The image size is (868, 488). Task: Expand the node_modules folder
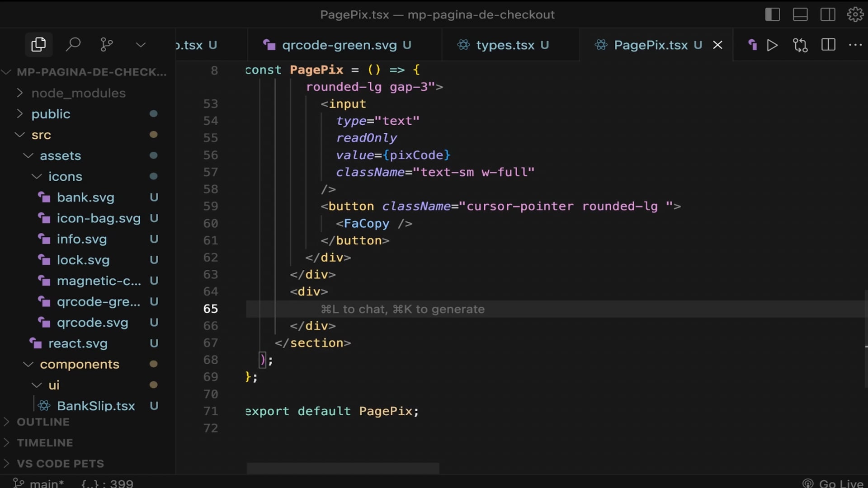[x=78, y=93]
